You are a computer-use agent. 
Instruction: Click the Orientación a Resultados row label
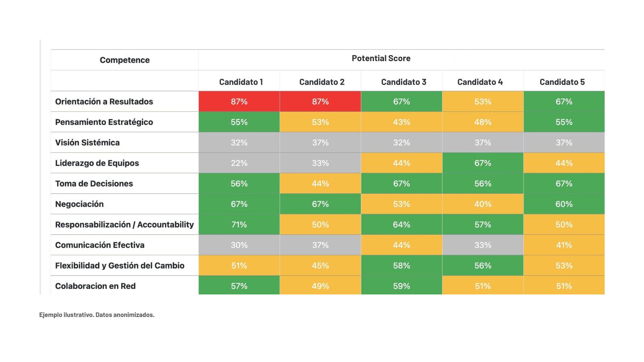click(104, 102)
